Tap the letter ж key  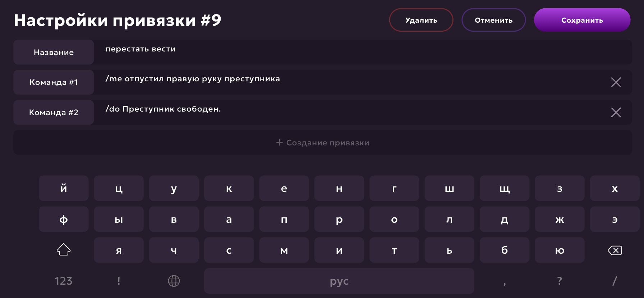point(560,219)
